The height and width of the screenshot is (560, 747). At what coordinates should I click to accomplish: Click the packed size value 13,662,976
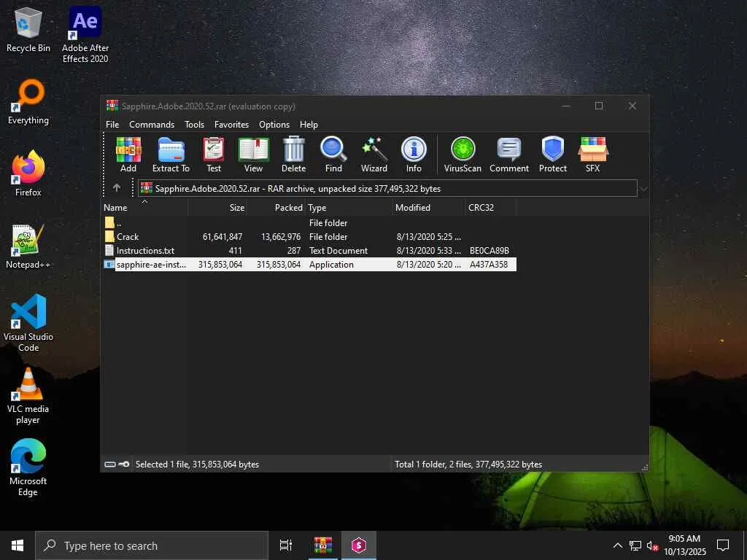point(281,237)
